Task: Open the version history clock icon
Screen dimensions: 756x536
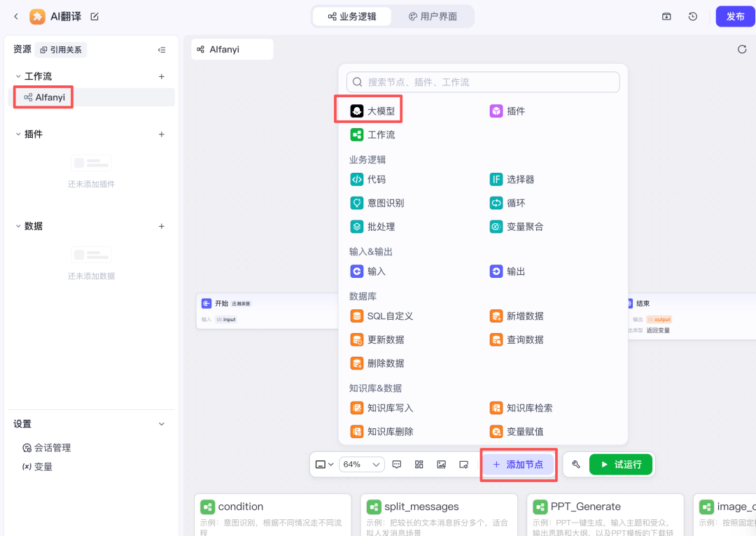Action: click(x=692, y=17)
